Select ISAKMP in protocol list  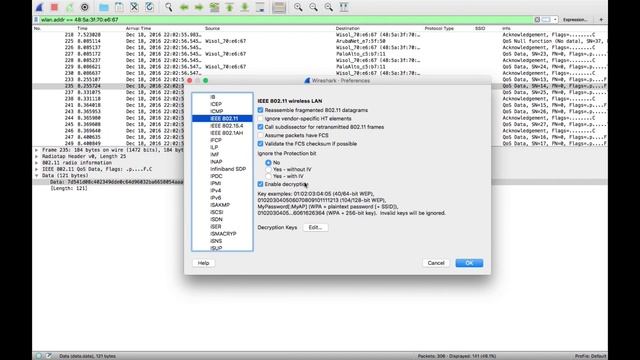tap(222, 205)
